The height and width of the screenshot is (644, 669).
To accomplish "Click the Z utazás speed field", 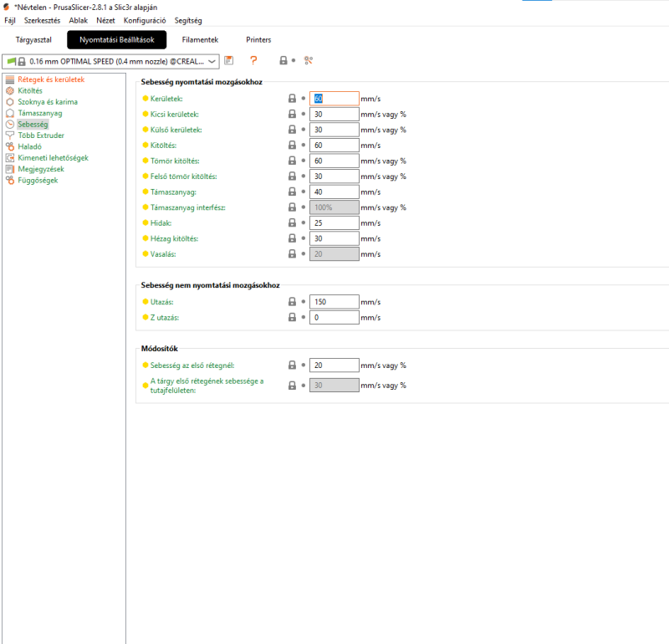I will pyautogui.click(x=334, y=317).
